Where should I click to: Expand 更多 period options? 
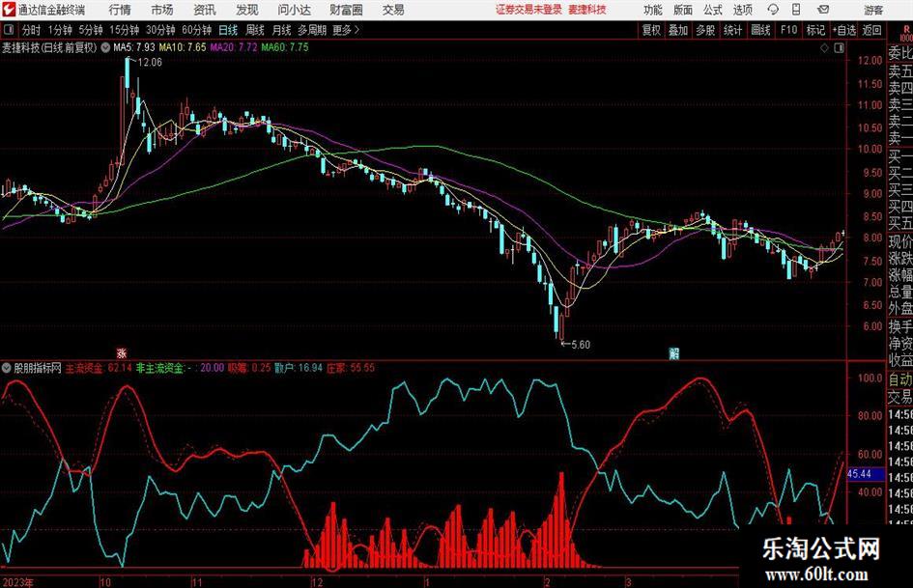point(346,30)
